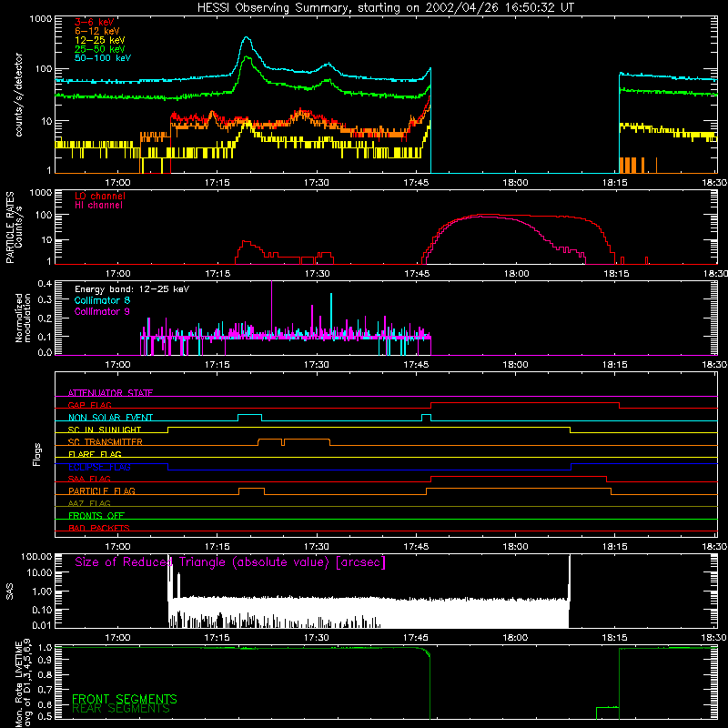Image resolution: width=728 pixels, height=728 pixels.
Task: Select the orange '6-12 keV' legend label
Action: 97,31
